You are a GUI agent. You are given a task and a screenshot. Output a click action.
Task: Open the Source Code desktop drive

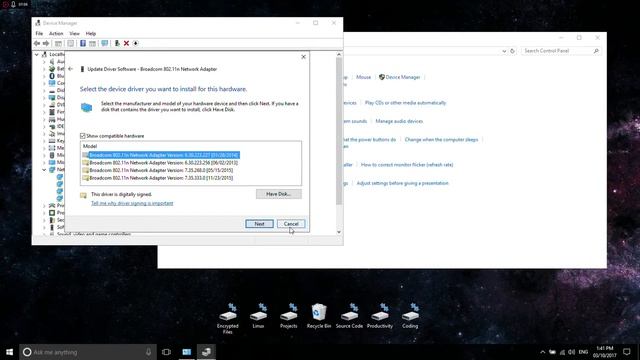coord(349,316)
